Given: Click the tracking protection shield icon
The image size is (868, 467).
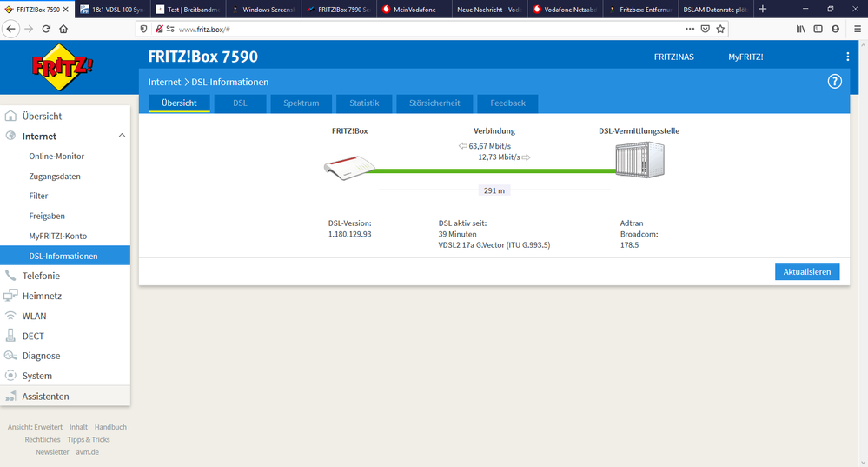Looking at the screenshot, I should [x=144, y=29].
